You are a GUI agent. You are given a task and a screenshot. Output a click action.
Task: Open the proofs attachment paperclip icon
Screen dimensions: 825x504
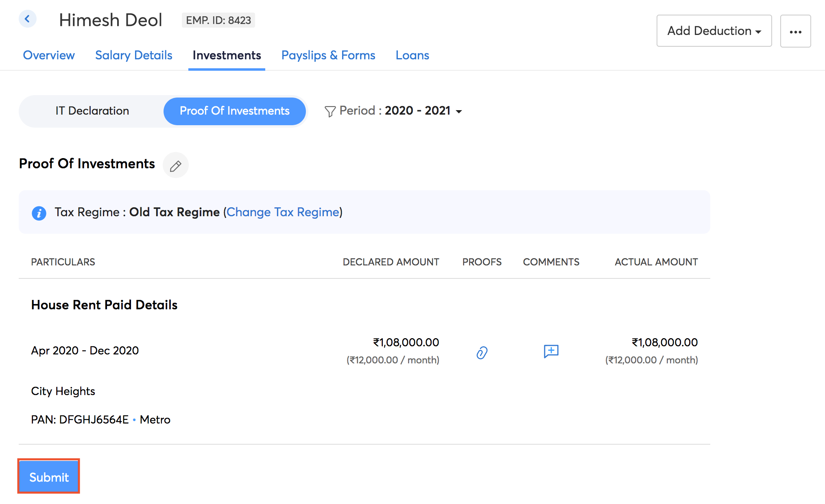coord(481,352)
